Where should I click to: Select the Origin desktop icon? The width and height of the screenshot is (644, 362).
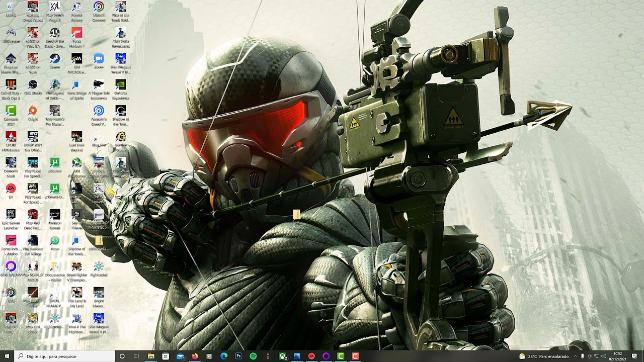click(33, 114)
